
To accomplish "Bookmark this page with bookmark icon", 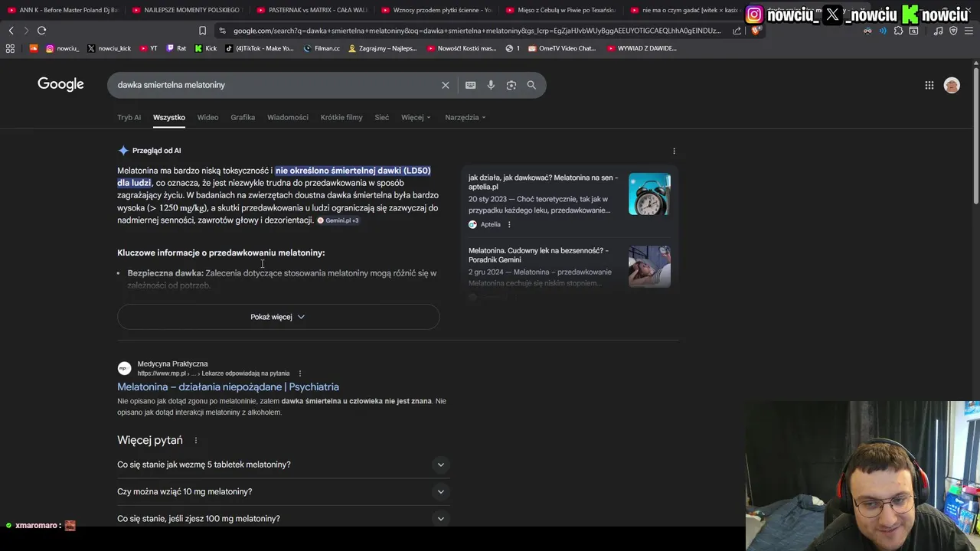I will 202,31.
